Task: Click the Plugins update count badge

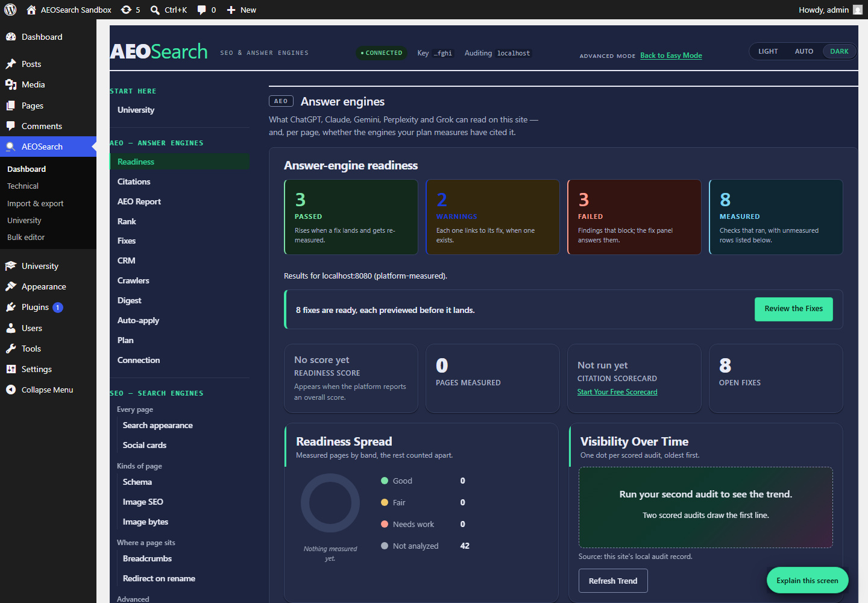Action: pos(58,308)
